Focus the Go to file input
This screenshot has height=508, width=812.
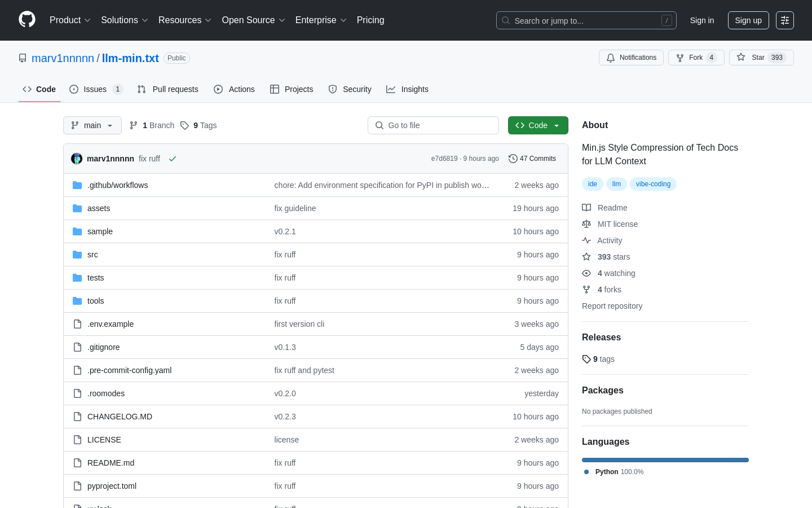click(433, 125)
